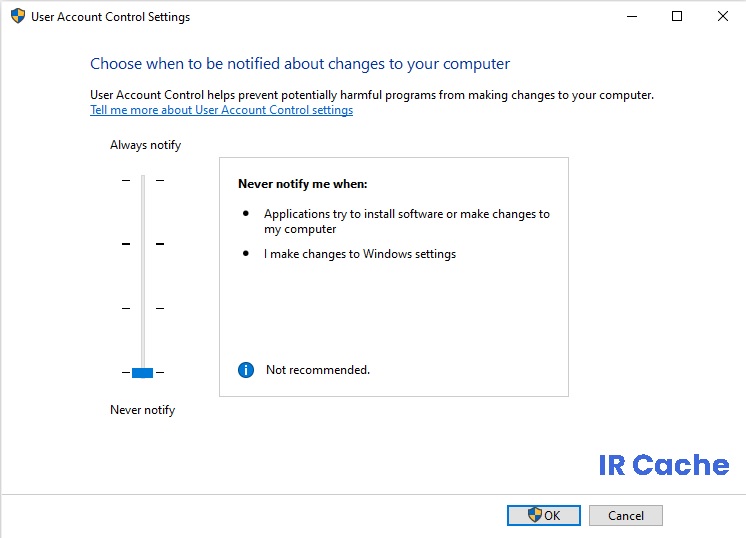
Task: Click the blue slider thumb at Never notify
Action: click(142, 372)
